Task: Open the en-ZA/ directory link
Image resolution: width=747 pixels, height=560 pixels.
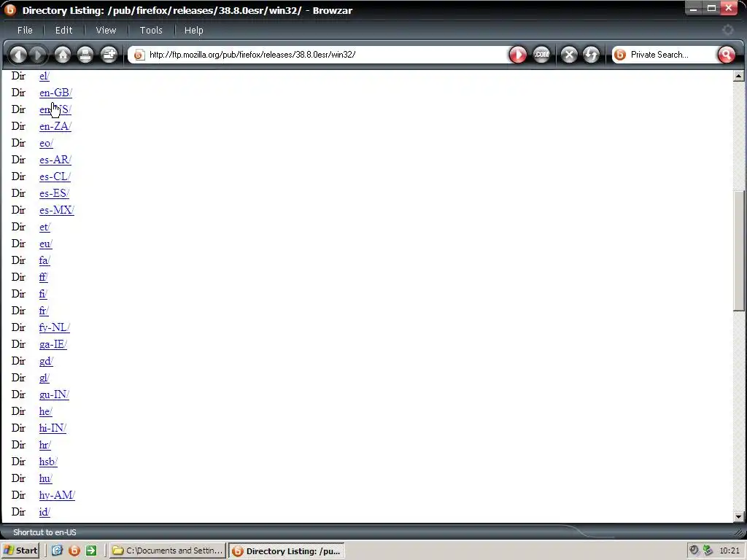Action: [x=55, y=126]
